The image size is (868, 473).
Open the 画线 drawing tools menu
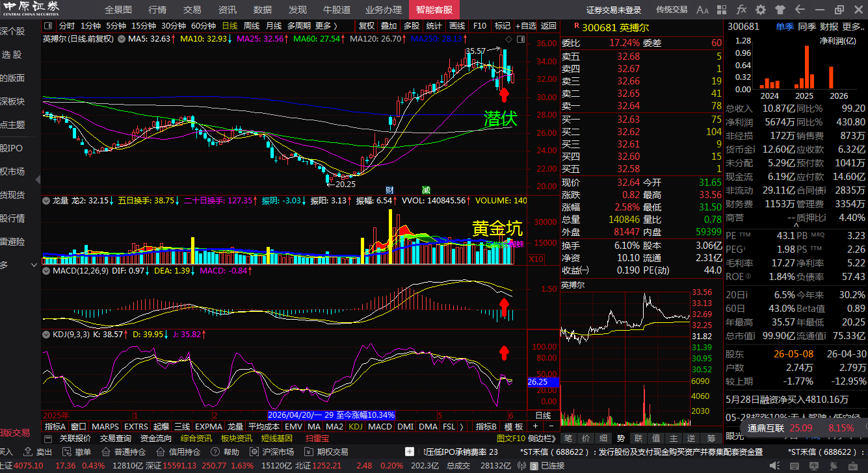[457, 26]
